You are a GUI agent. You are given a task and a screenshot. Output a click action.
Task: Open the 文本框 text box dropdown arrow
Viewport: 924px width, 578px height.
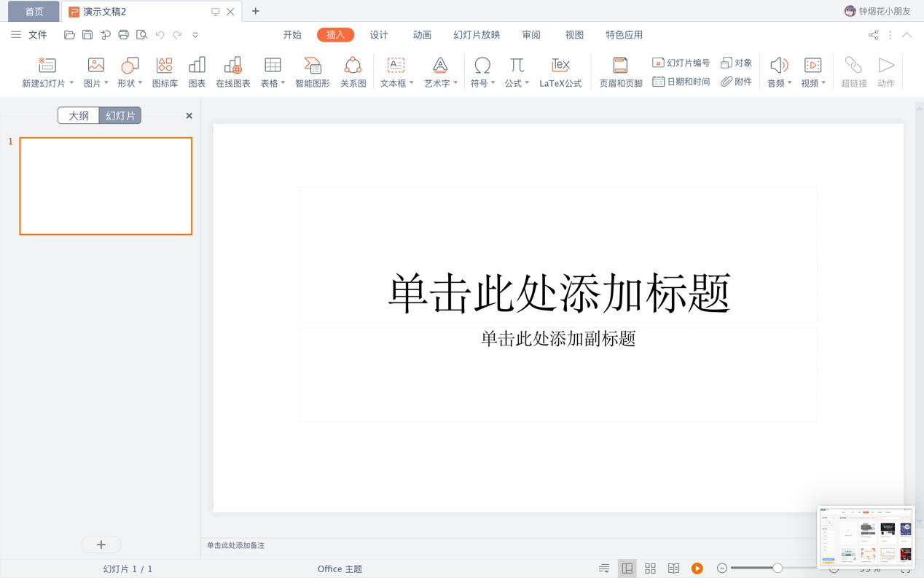412,82
